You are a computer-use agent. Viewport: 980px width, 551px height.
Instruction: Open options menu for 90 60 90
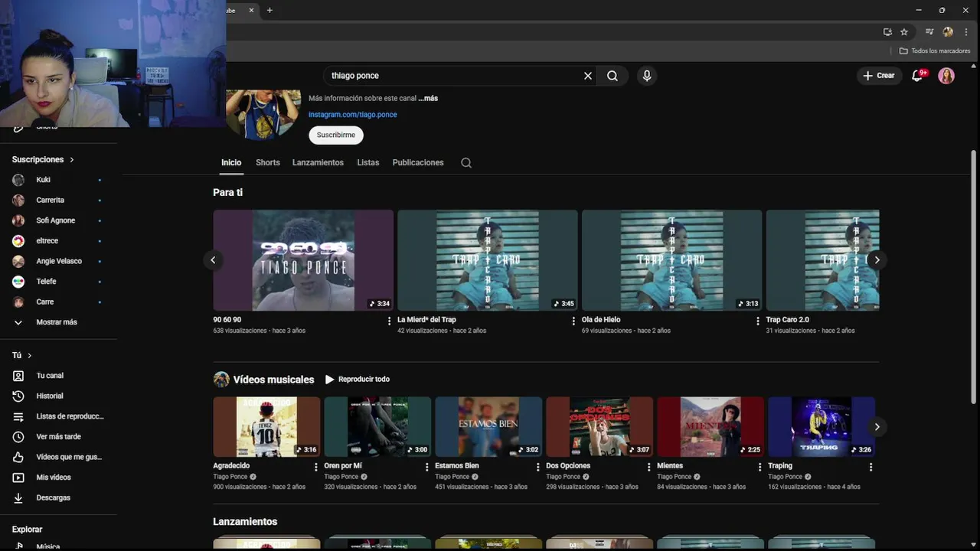point(389,321)
